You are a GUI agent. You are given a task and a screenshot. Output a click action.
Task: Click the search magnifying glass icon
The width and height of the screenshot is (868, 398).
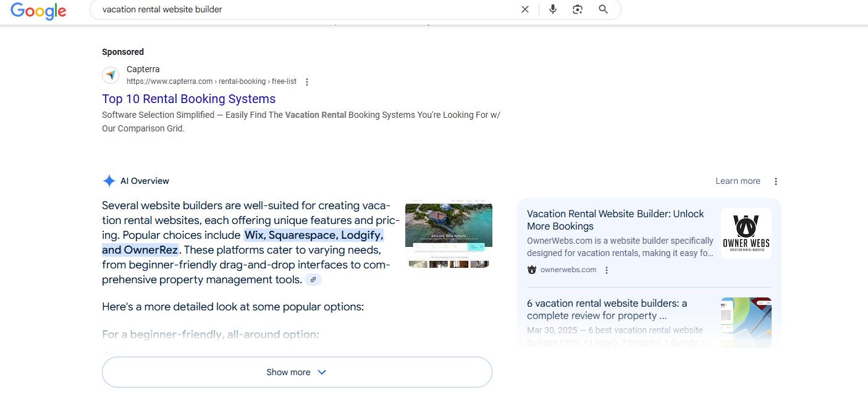pyautogui.click(x=603, y=9)
